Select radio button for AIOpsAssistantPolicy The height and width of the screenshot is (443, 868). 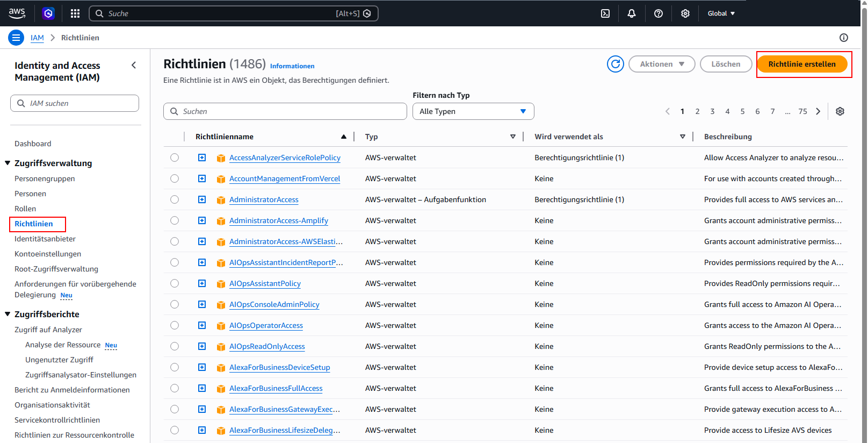click(x=175, y=283)
